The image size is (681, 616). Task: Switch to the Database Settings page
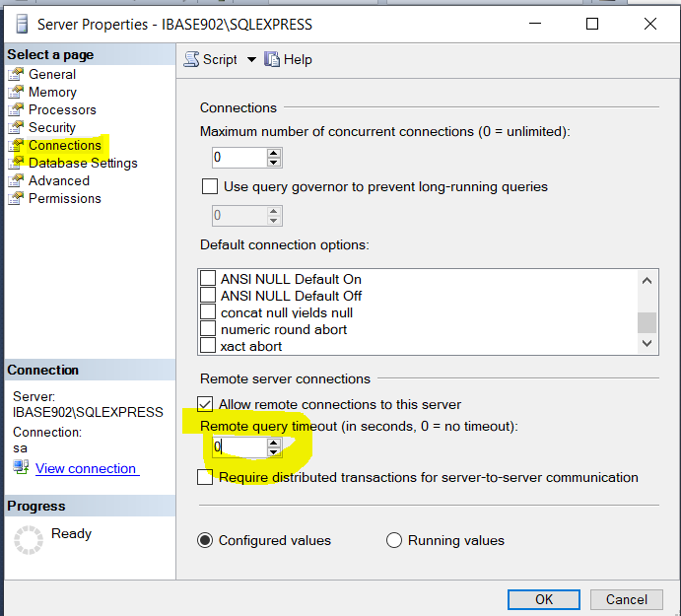[83, 163]
